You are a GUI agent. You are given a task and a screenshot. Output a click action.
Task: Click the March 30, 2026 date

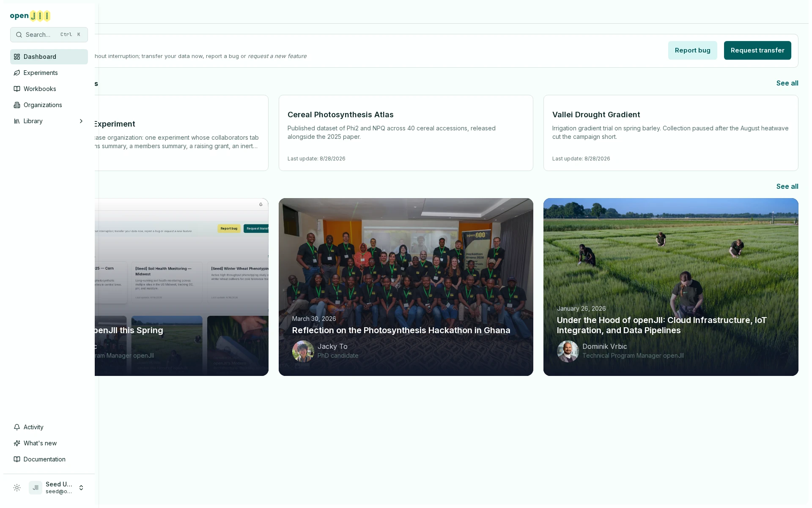pyautogui.click(x=314, y=319)
